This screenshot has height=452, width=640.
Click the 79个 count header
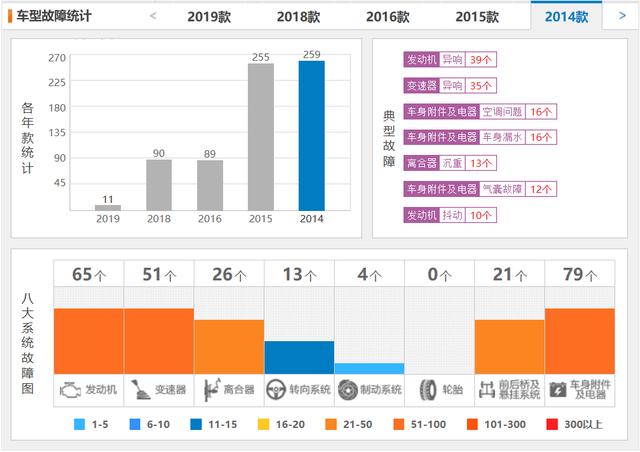(x=580, y=274)
